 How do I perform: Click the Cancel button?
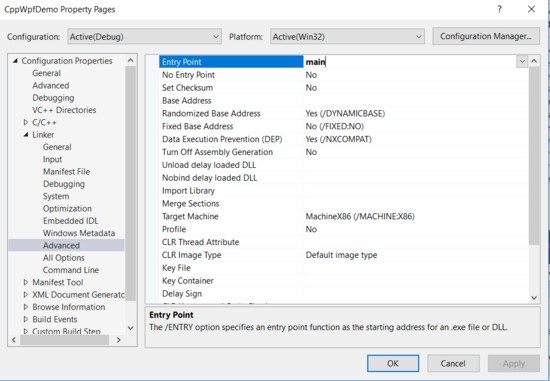click(453, 363)
